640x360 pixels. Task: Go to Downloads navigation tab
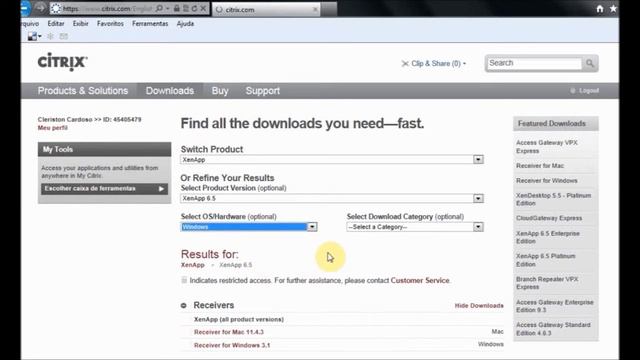(x=170, y=91)
